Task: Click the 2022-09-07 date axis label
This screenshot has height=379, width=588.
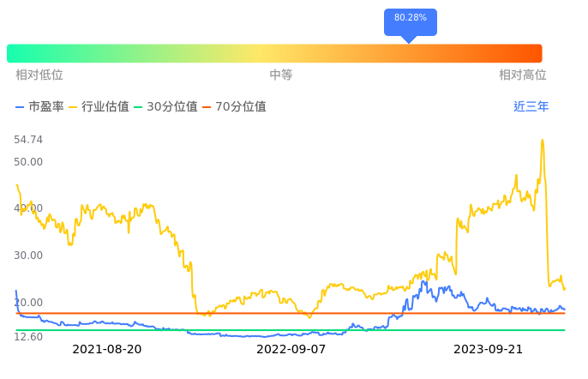Action: [x=291, y=349]
